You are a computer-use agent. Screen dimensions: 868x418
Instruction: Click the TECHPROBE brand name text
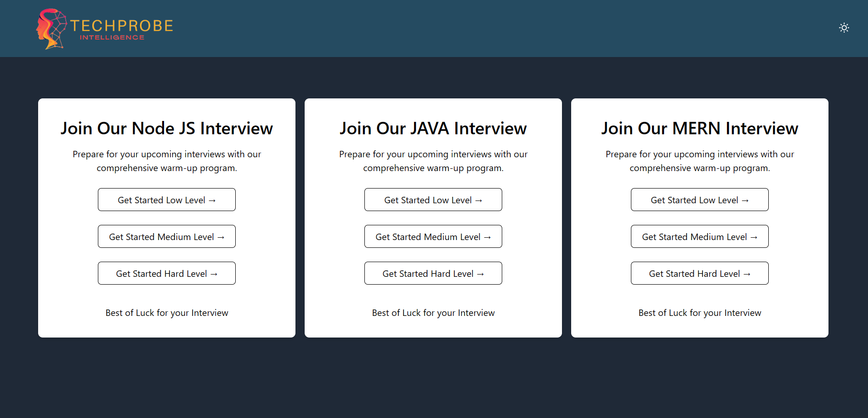point(122,25)
